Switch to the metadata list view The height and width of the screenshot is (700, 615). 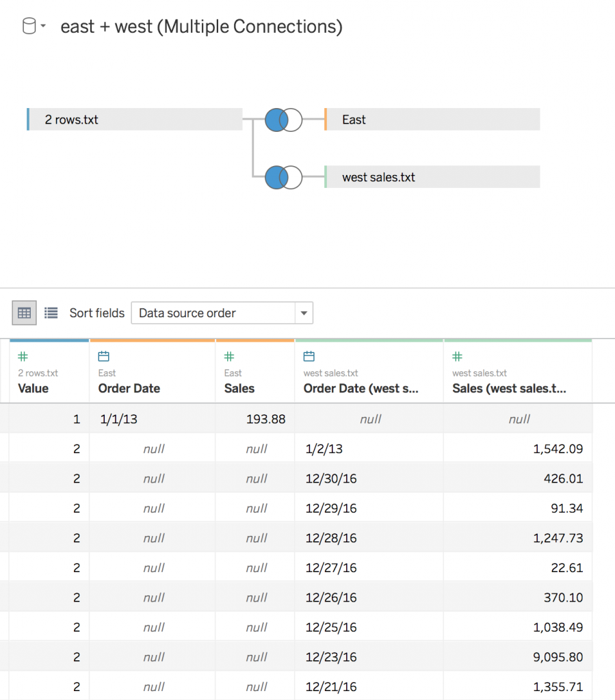coord(50,312)
